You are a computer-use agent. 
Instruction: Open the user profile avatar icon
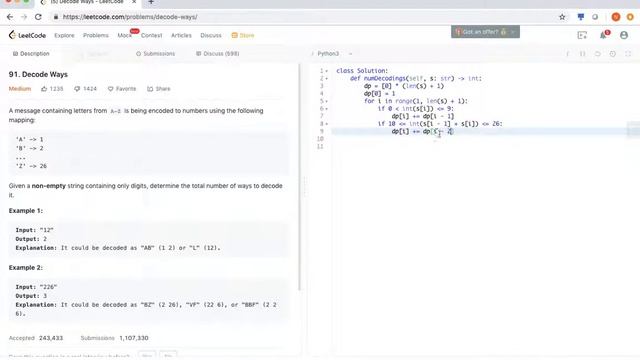click(x=624, y=35)
